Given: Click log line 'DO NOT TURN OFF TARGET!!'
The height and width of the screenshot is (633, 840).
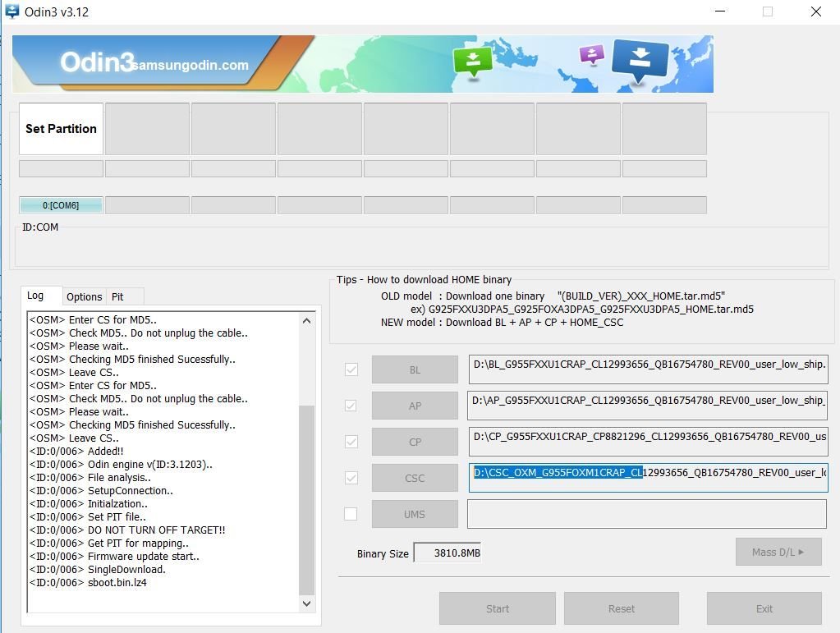Looking at the screenshot, I should (127, 530).
